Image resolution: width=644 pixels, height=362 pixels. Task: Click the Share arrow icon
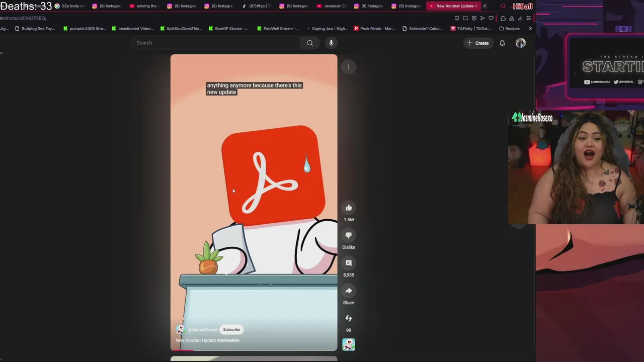[349, 291]
